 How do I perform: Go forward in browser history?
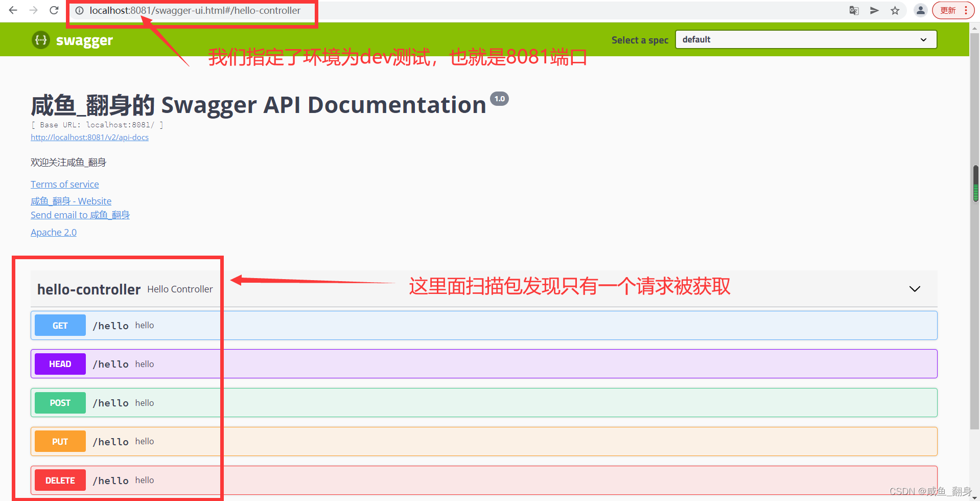(x=34, y=10)
